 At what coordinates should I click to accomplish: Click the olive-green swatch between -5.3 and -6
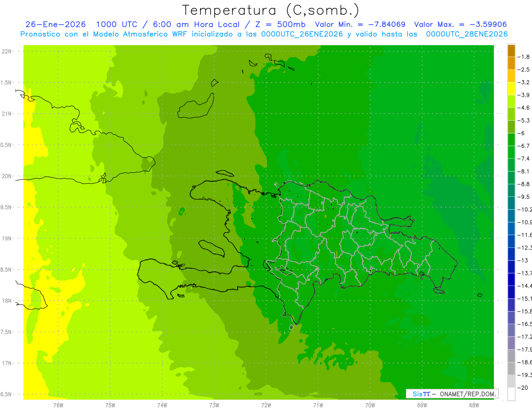511,127
